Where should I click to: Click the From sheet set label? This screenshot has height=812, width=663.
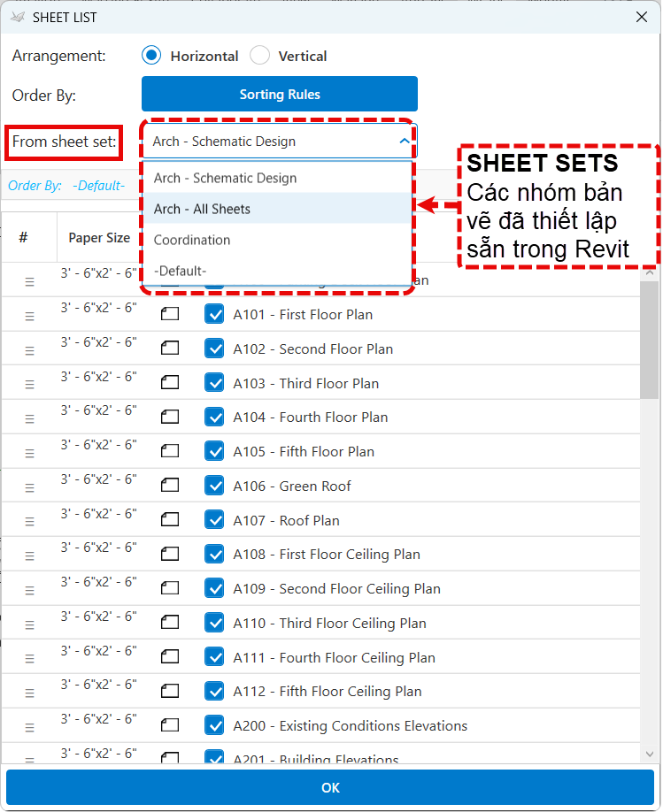click(x=65, y=142)
